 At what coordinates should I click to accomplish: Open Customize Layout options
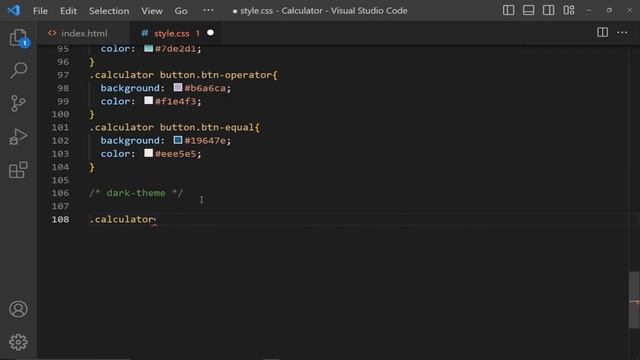(569, 10)
